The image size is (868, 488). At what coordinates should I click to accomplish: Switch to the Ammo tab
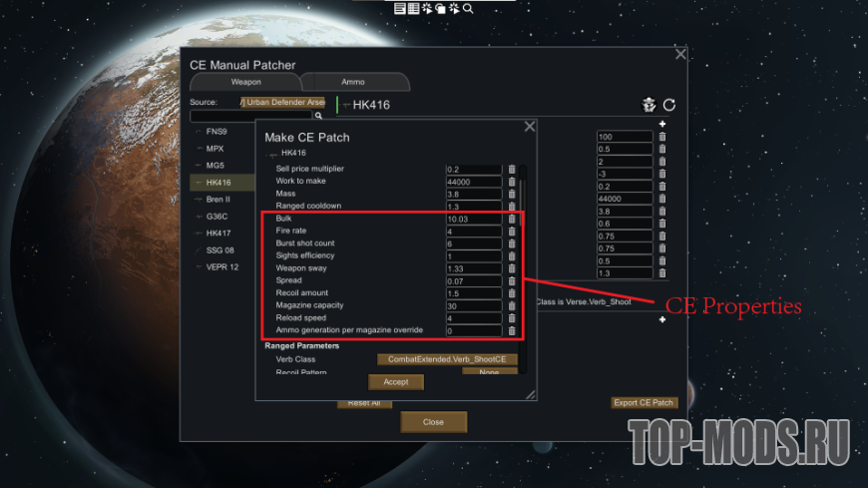click(x=353, y=82)
